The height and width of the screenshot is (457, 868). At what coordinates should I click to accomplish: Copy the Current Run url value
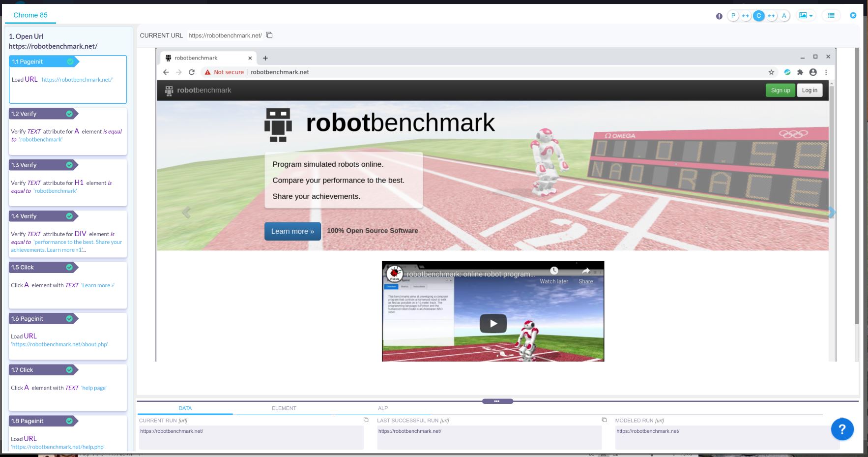[x=366, y=420]
